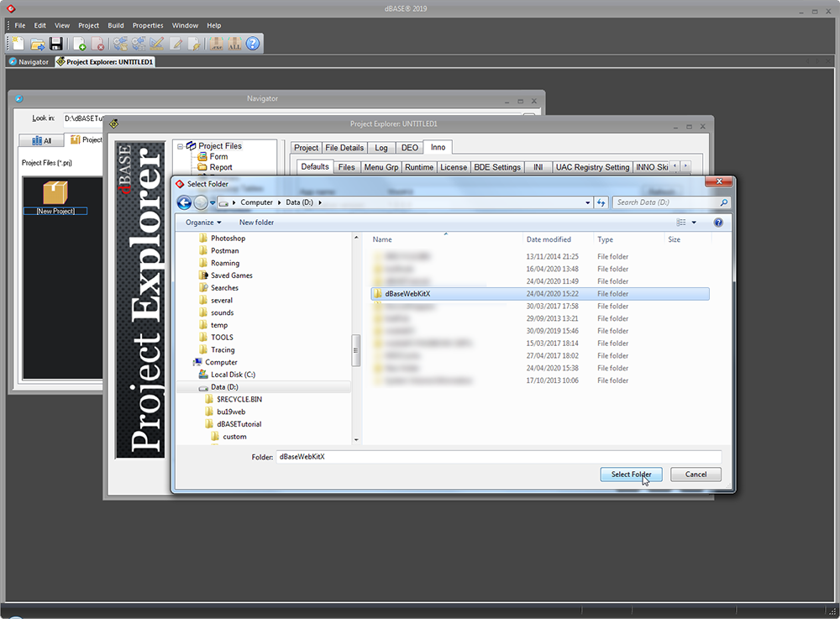Save the project with the floppy disk icon

click(x=56, y=44)
